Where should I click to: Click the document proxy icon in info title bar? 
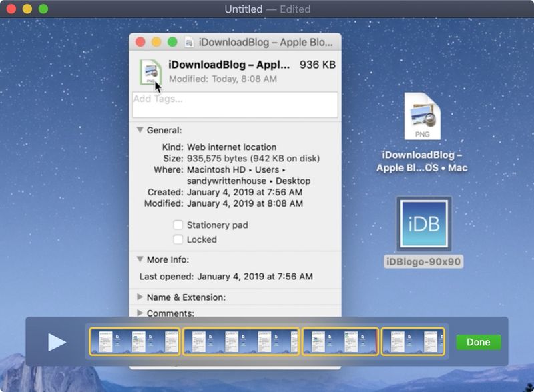(x=189, y=43)
